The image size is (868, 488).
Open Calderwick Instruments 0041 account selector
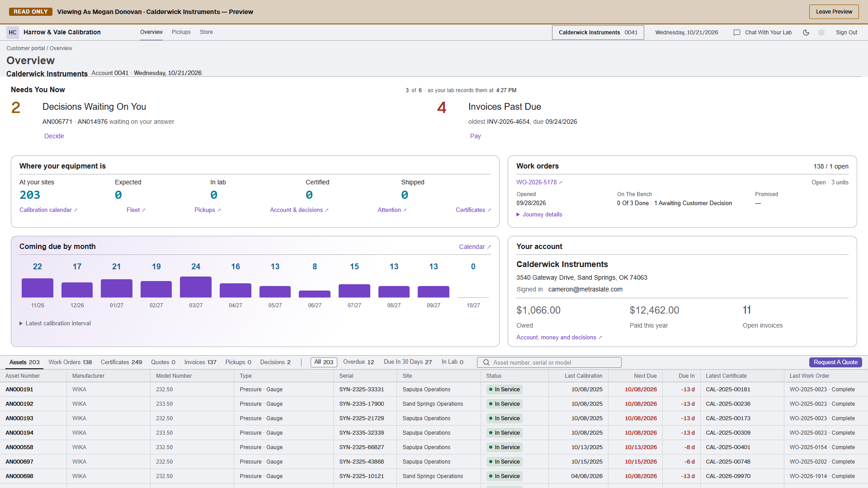click(598, 33)
